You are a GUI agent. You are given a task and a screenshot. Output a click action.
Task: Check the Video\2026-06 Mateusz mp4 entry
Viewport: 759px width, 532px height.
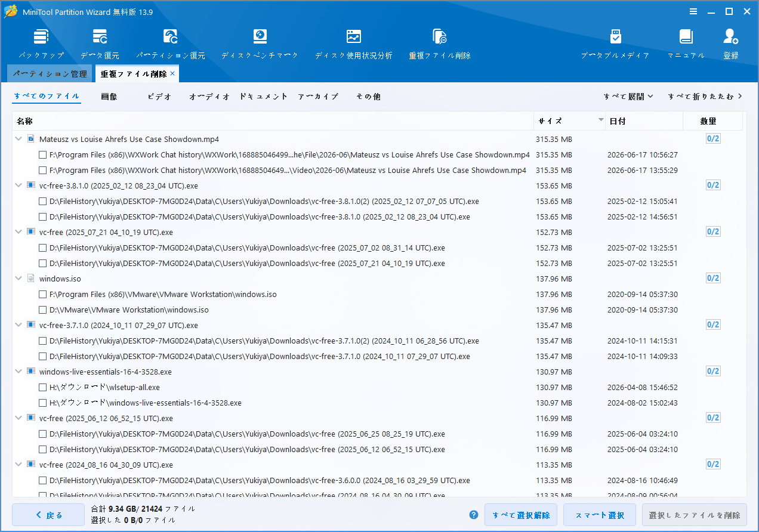pyautogui.click(x=42, y=170)
